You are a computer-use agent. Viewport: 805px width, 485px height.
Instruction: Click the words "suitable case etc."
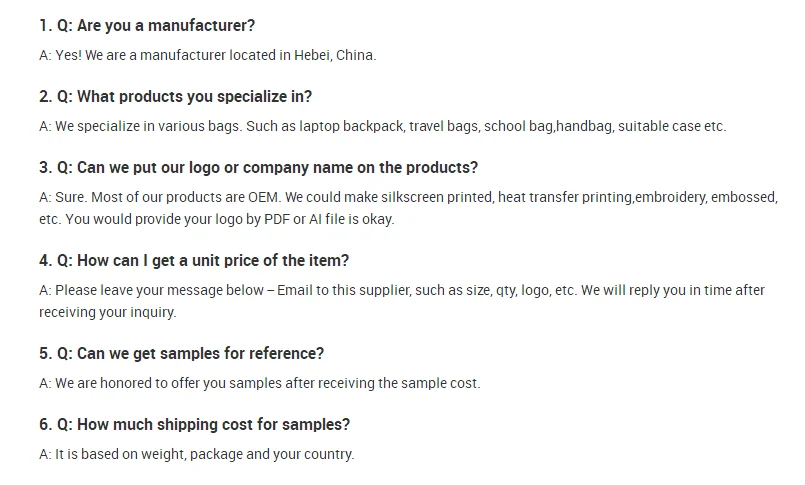(x=672, y=126)
